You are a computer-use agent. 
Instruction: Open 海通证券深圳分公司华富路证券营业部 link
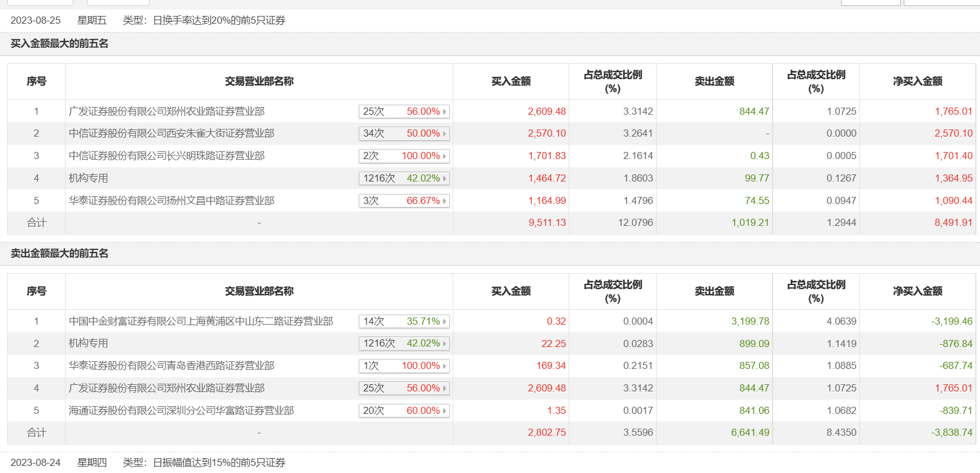(x=181, y=411)
